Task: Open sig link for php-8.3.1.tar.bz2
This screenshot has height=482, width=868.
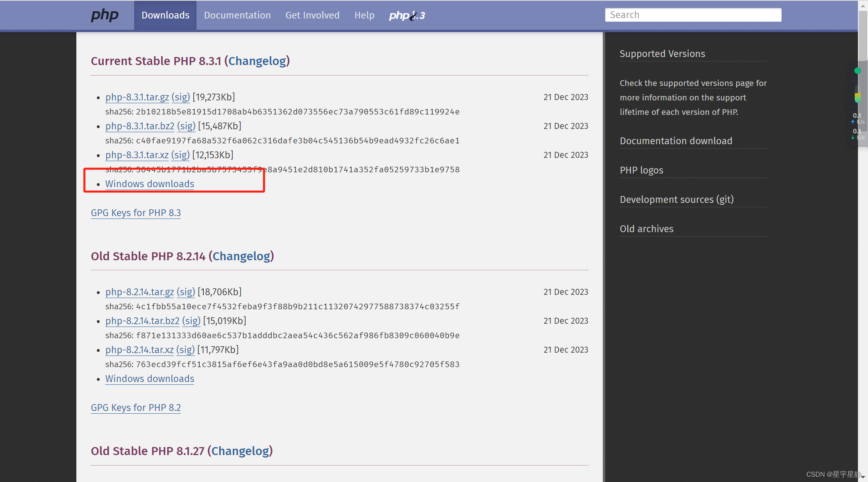Action: 186,126
